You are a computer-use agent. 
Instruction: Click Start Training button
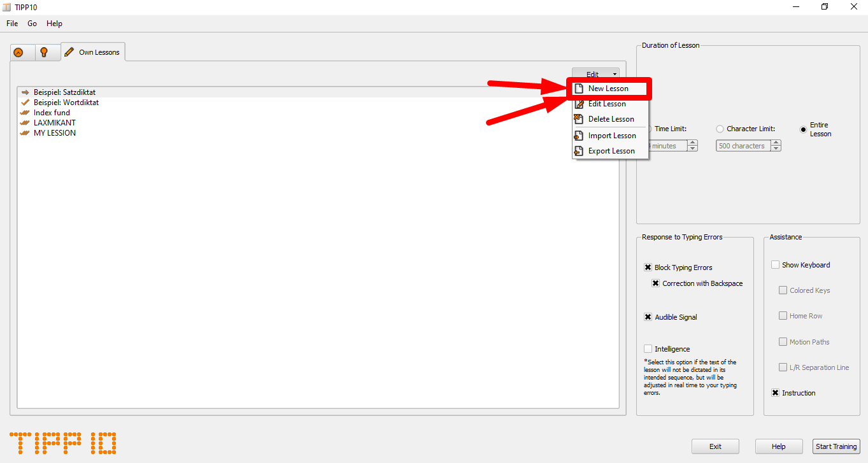[x=836, y=446]
